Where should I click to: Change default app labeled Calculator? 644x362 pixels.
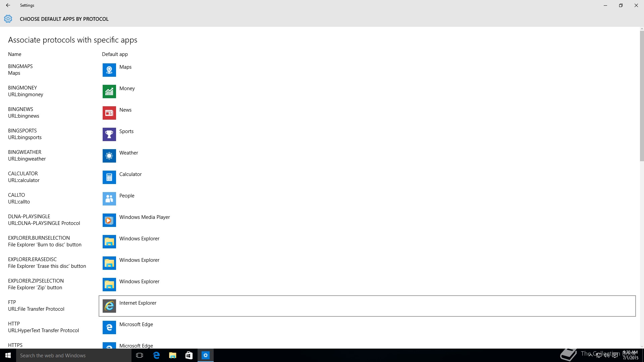[130, 174]
